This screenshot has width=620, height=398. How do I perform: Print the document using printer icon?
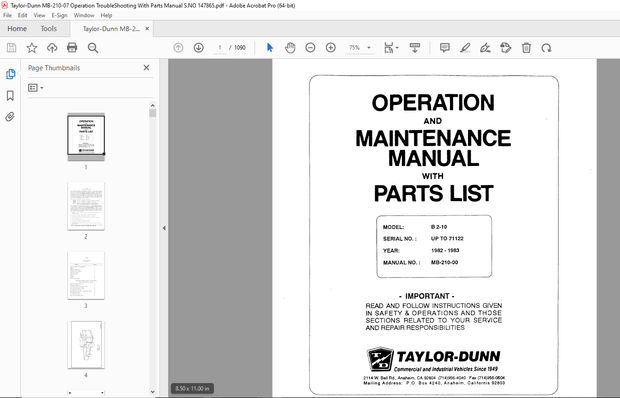(x=72, y=48)
